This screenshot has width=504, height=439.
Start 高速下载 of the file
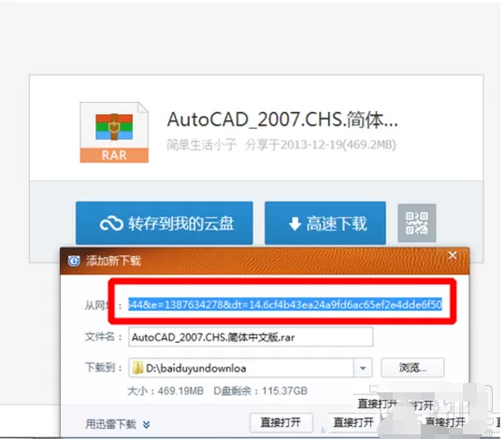[325, 223]
